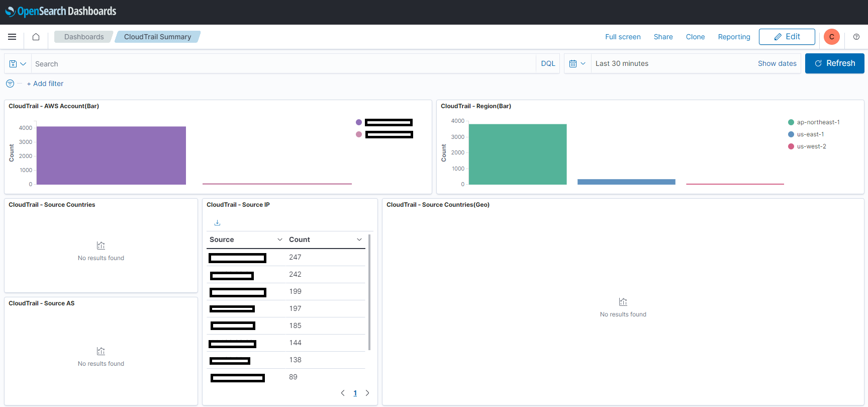This screenshot has height=407, width=868.
Task: Click the CloudTrail - Source AS panel title
Action: coord(42,303)
